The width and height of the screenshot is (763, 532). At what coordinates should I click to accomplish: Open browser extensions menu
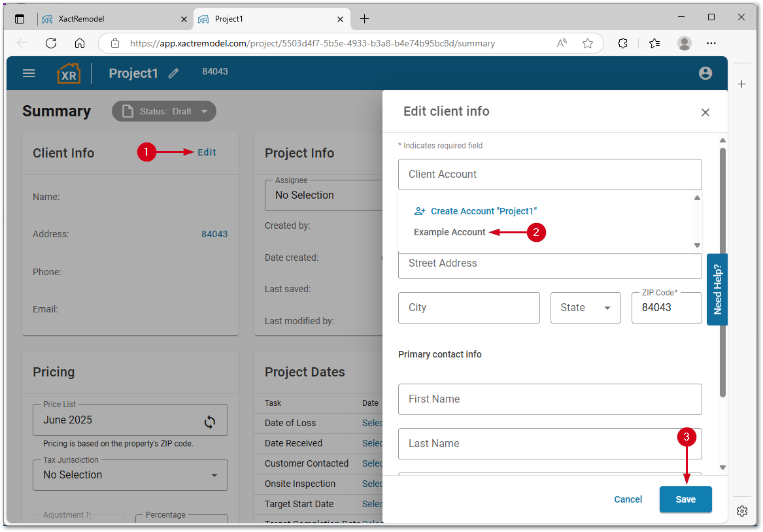coord(622,43)
